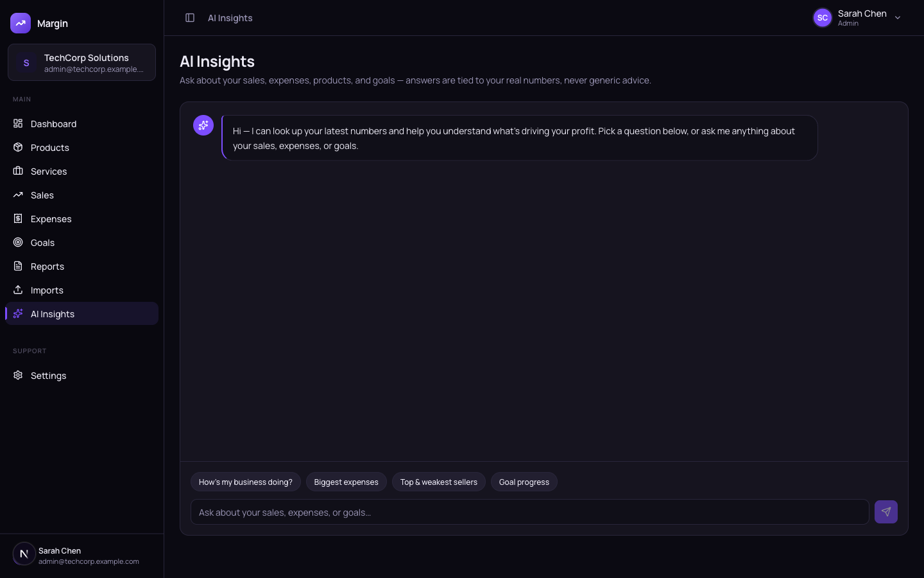Click the Expenses receipt icon

[x=18, y=218]
